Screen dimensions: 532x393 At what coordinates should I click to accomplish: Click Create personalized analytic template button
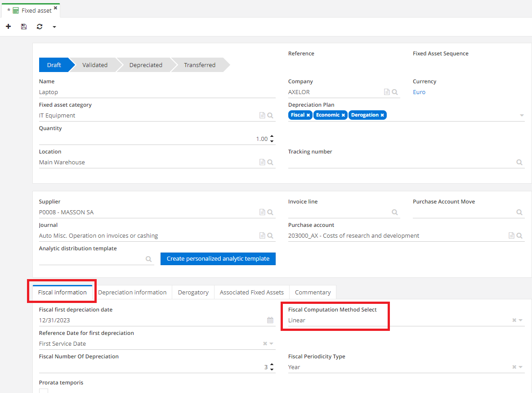click(218, 259)
